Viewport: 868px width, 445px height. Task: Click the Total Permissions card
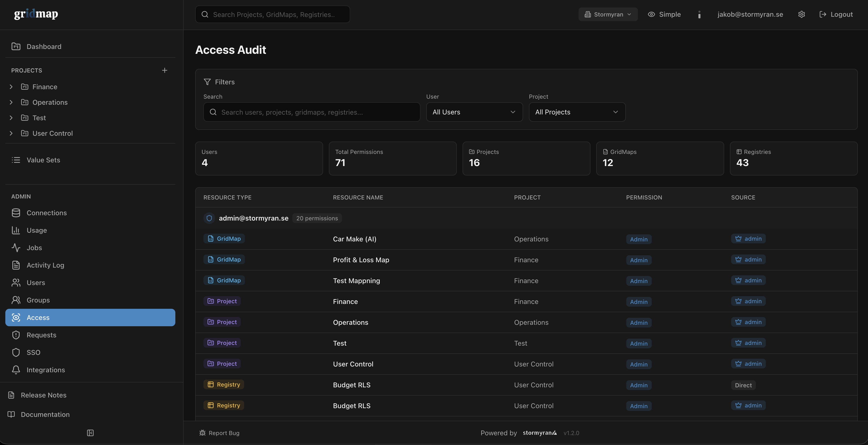[393, 159]
